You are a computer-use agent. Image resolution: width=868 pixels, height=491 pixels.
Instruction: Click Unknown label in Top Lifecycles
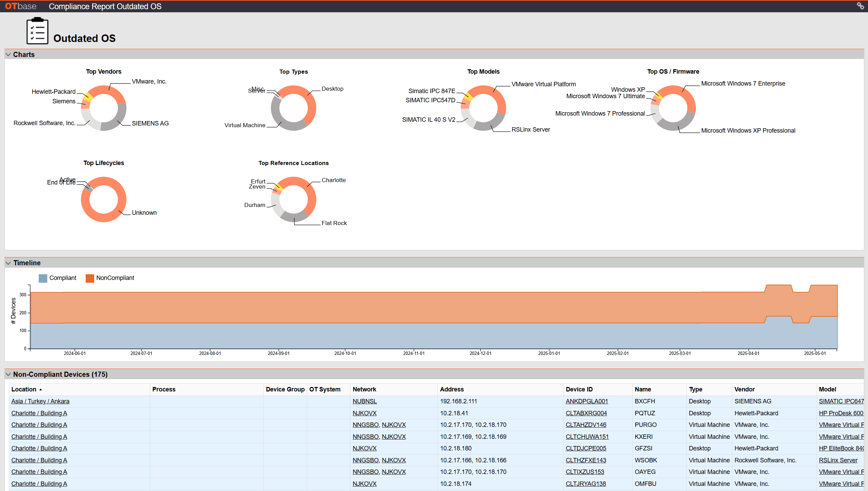144,213
